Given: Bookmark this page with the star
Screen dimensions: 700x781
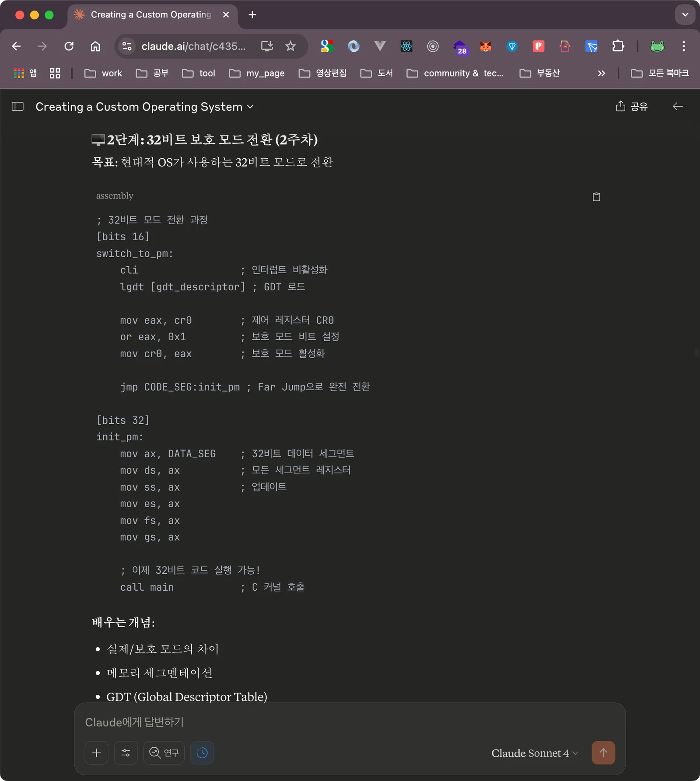Looking at the screenshot, I should 290,46.
